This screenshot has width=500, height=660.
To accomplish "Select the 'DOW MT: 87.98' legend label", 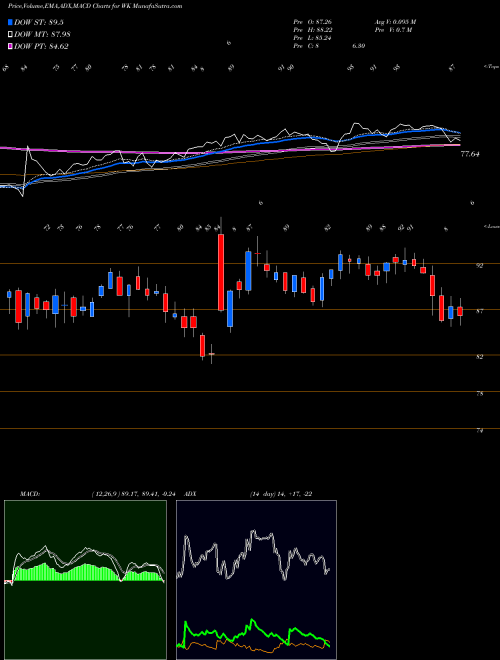I will [43, 35].
